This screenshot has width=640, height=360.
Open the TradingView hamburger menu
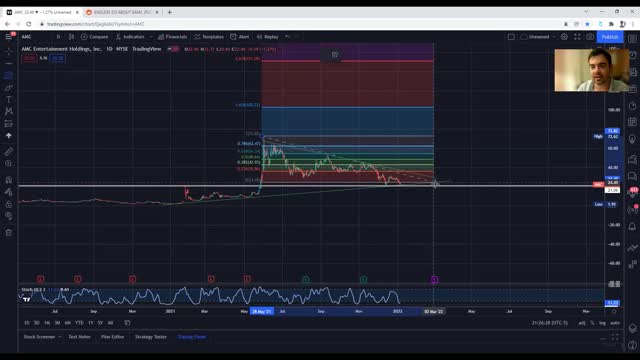(9, 37)
